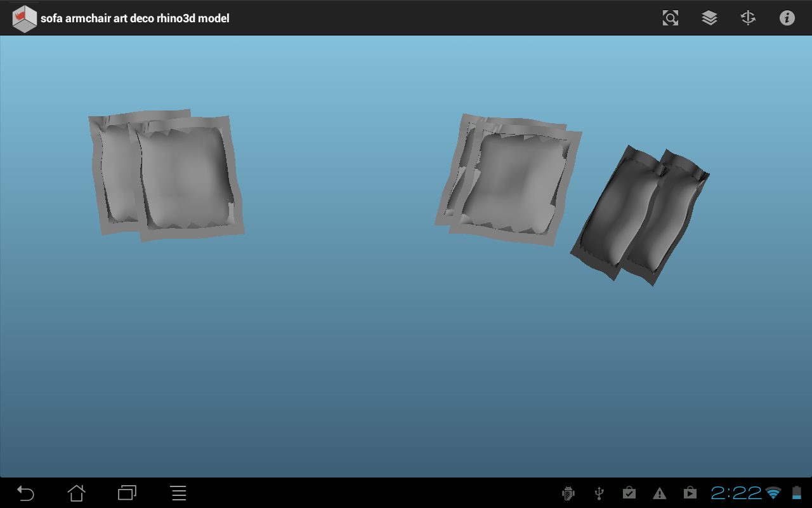Tap the model title text
Image resolution: width=812 pixels, height=508 pixels.
coord(135,18)
